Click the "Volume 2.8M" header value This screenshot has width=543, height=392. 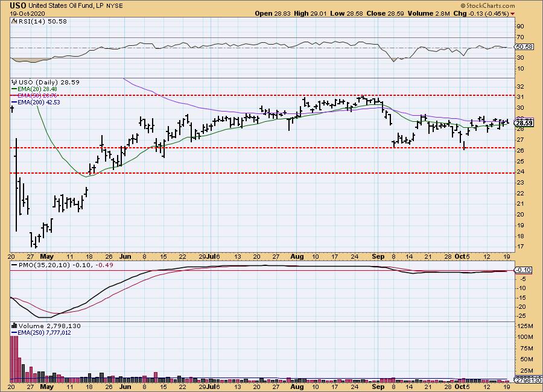429,13
